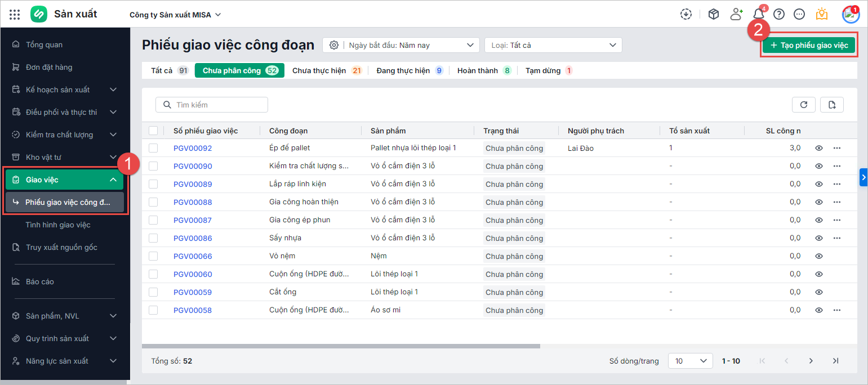
Task: Open Đơn đặt hàng in the sidebar
Action: (x=65, y=67)
